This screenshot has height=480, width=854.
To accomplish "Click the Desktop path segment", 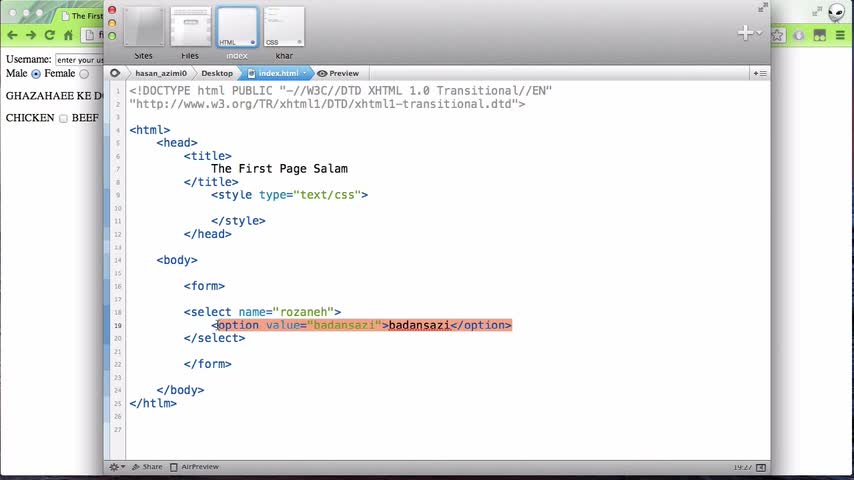I will click(x=217, y=73).
